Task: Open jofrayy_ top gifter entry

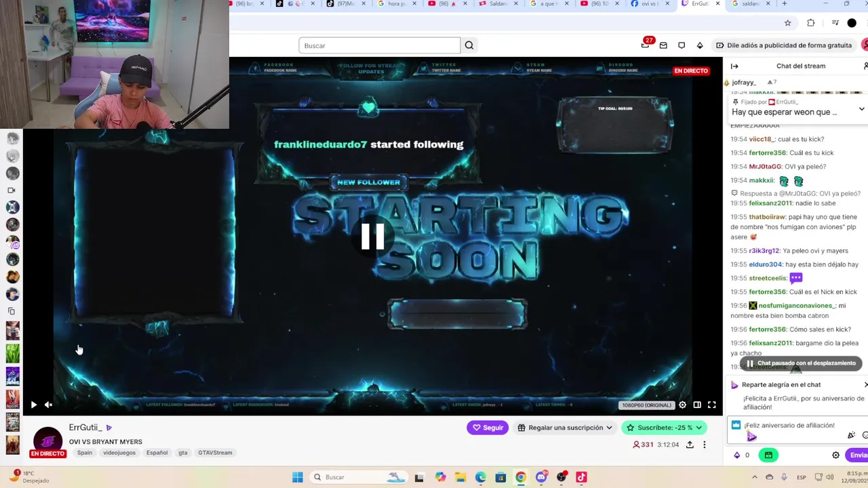Action: 744,82
